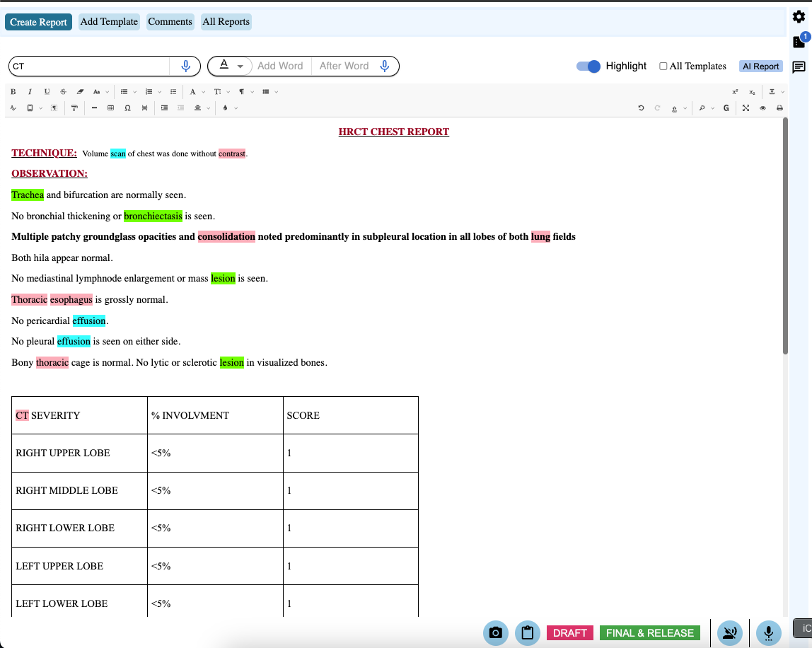Toggle the Highlight switch off

[588, 66]
